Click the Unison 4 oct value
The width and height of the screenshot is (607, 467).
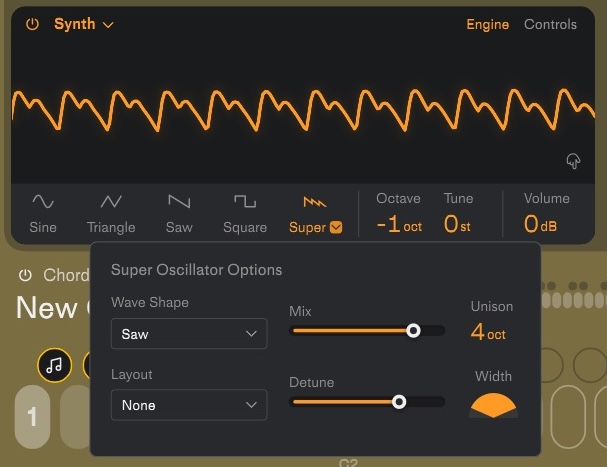pos(488,332)
